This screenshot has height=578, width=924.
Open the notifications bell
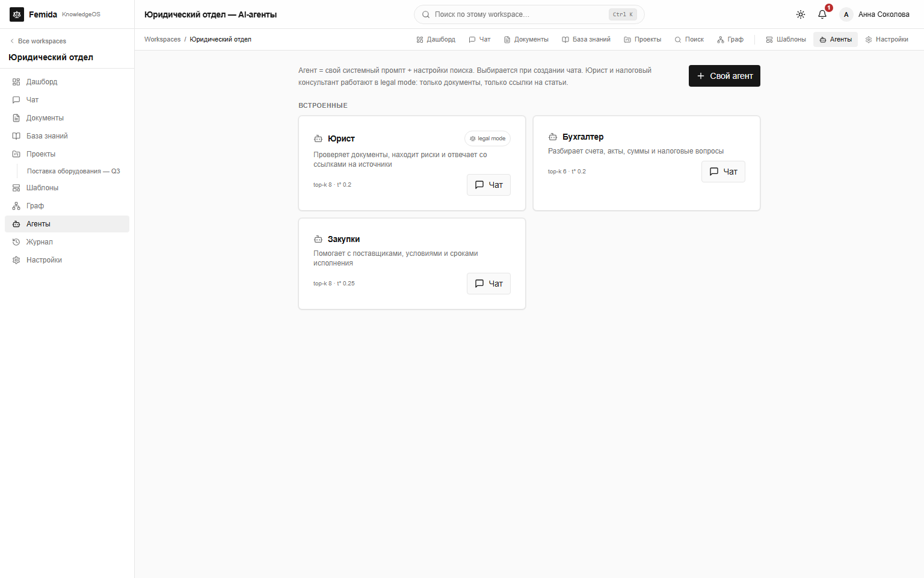822,14
